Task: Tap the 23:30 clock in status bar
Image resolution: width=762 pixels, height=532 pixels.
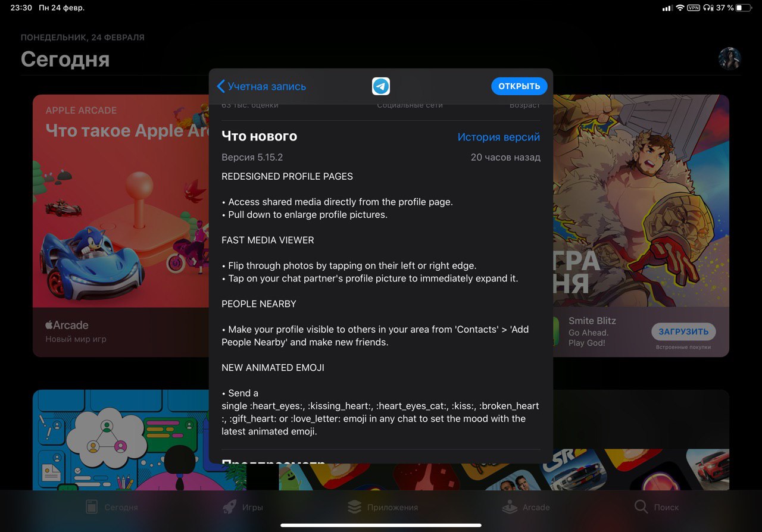Action: pyautogui.click(x=21, y=8)
